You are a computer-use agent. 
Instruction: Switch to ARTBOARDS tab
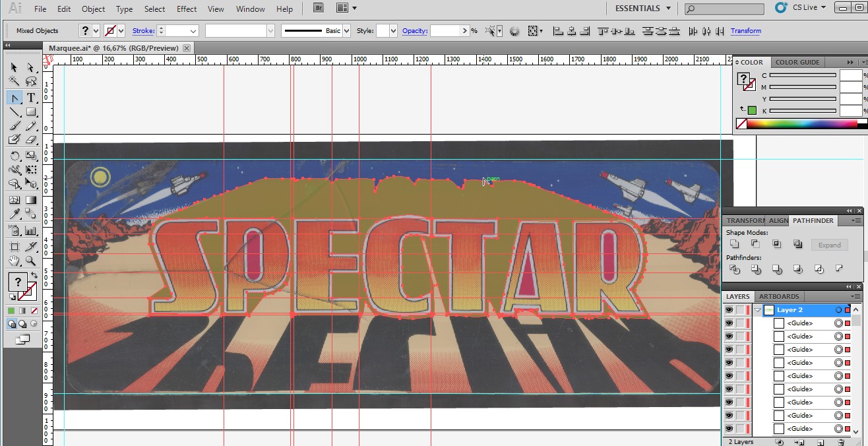[779, 296]
